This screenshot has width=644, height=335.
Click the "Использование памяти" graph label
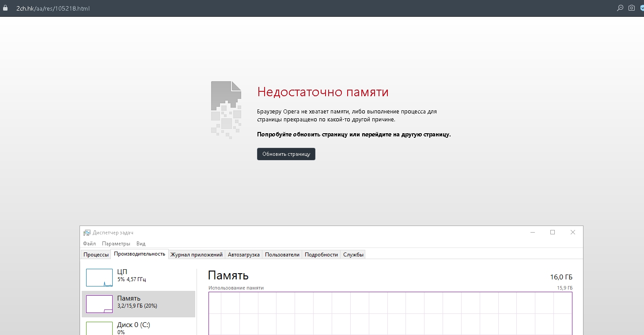coord(236,288)
